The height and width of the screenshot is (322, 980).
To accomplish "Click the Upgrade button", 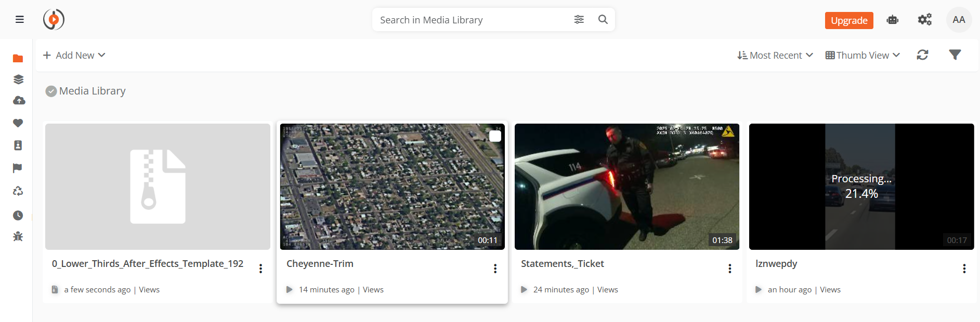I will (x=849, y=20).
